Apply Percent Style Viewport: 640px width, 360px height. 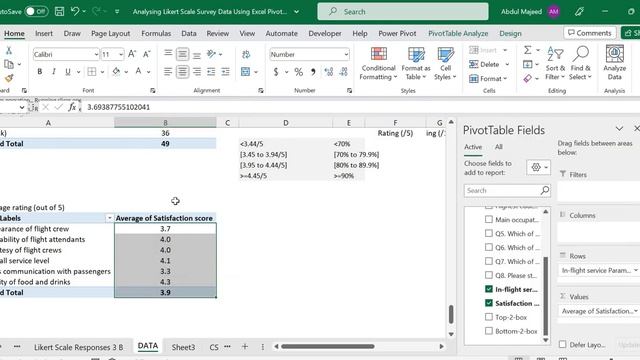point(298,72)
